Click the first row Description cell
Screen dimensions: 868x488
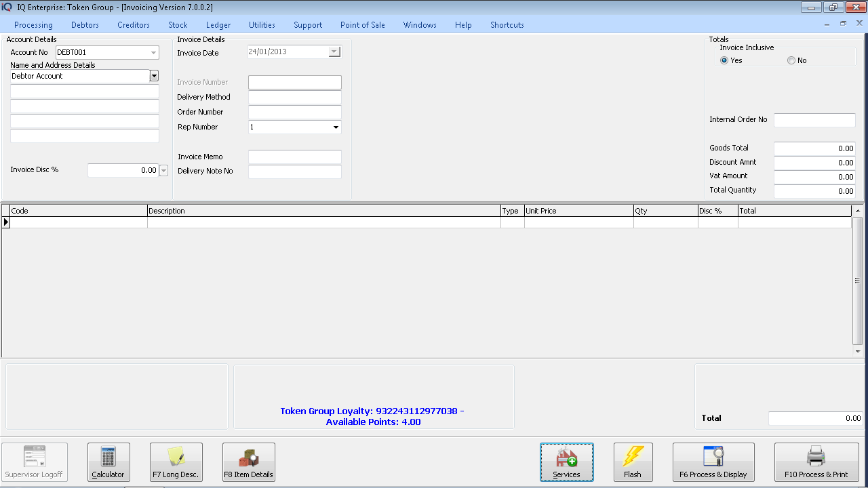tap(324, 222)
